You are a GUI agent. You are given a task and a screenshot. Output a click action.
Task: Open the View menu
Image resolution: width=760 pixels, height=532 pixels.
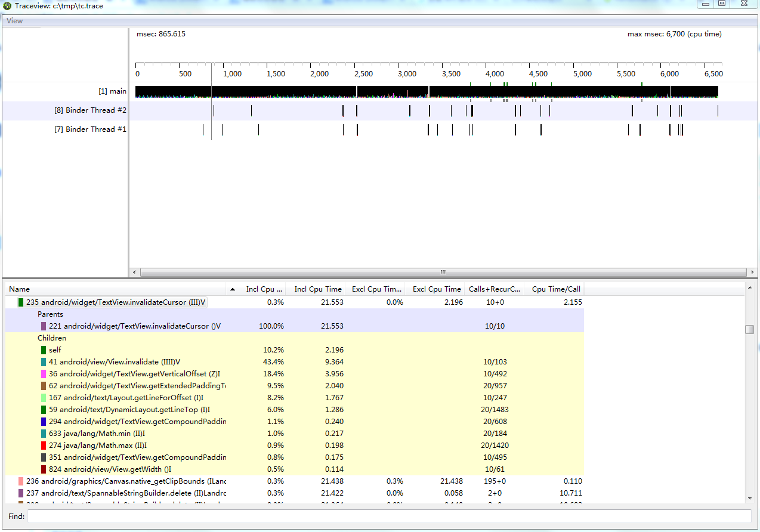pyautogui.click(x=14, y=21)
